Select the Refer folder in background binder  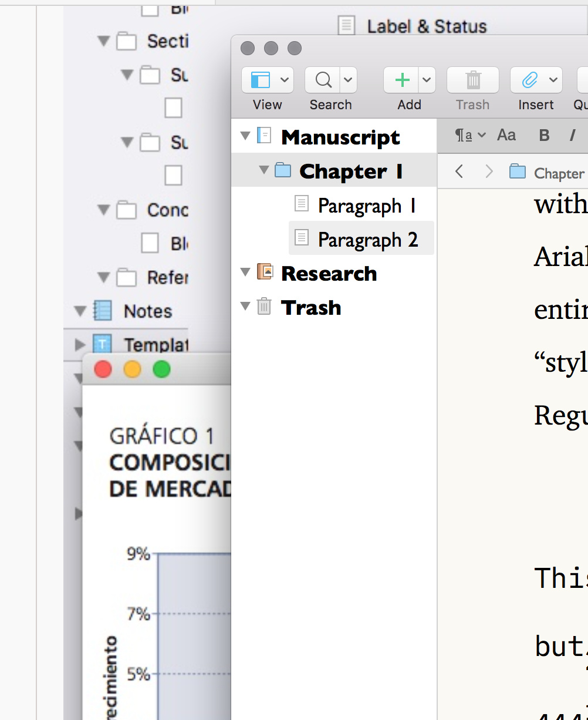[168, 277]
